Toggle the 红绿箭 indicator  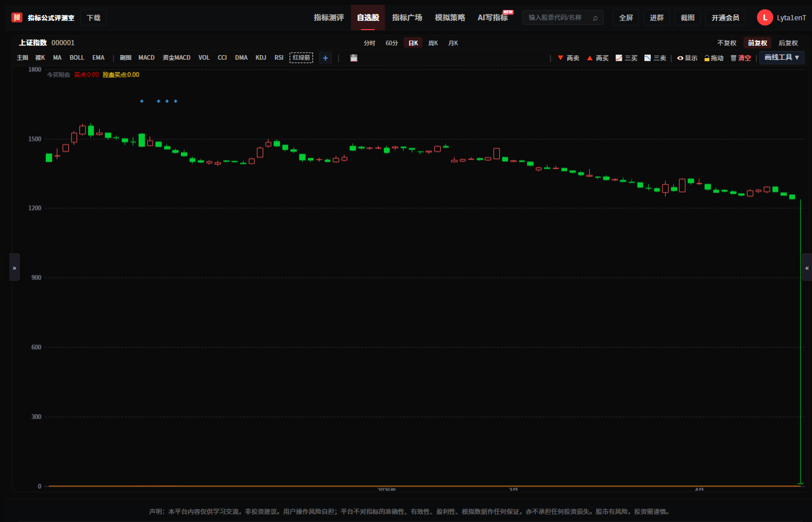click(x=301, y=57)
